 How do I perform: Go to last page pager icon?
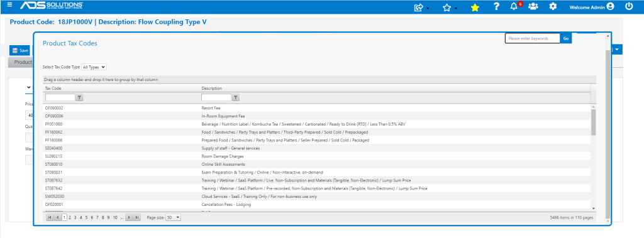[x=137, y=217]
